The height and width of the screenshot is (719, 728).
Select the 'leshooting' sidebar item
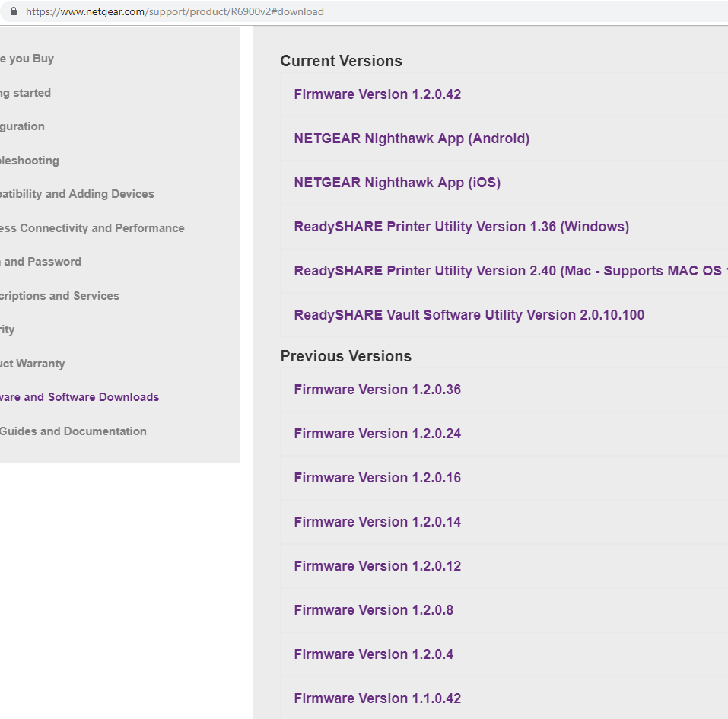[x=30, y=161]
